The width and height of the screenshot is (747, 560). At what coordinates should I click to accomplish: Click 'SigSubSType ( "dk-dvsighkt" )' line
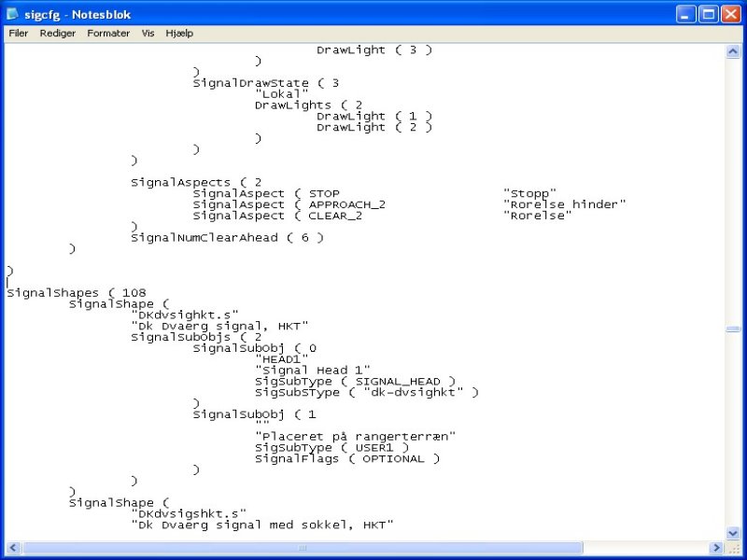coord(367,392)
